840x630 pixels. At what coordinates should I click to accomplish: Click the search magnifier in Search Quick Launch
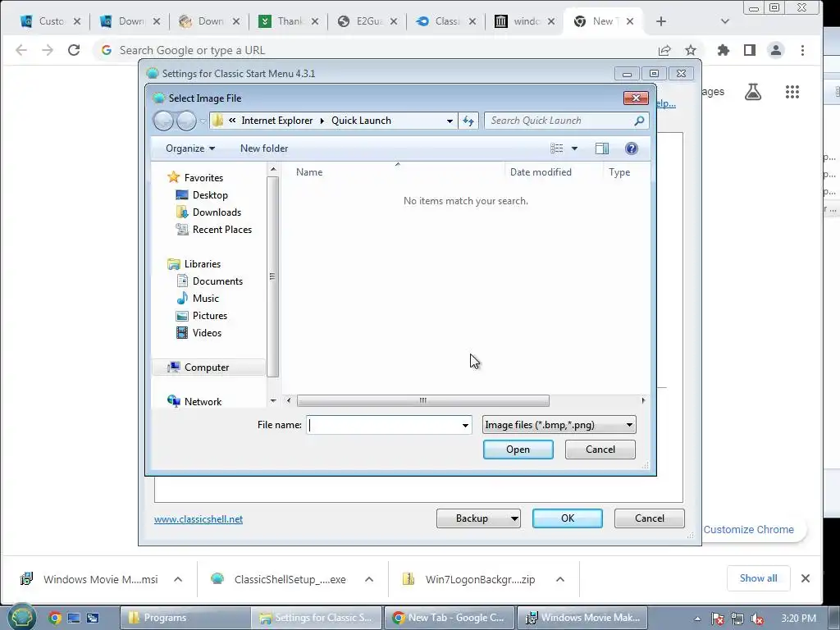[638, 121]
